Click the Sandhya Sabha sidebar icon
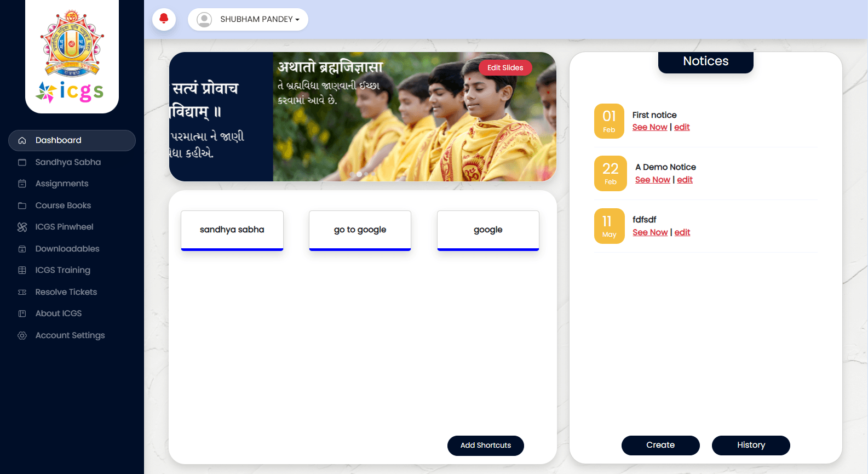This screenshot has height=474, width=868. 22,162
